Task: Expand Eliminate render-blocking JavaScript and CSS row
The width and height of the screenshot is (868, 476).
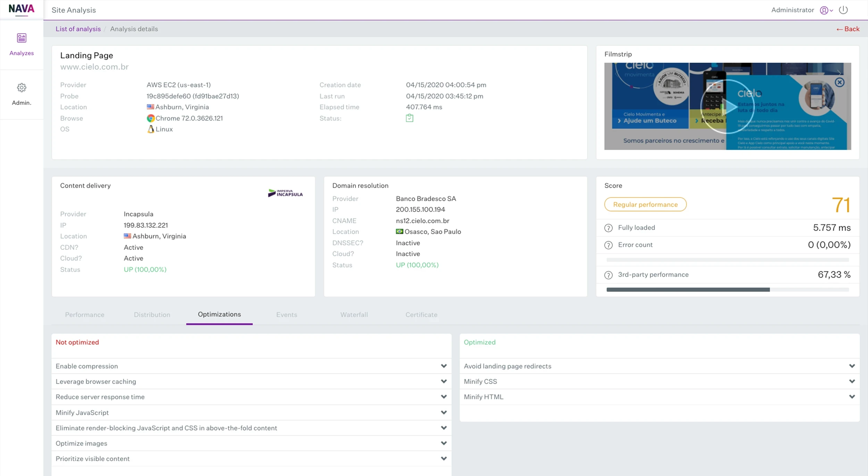Action: click(251, 428)
